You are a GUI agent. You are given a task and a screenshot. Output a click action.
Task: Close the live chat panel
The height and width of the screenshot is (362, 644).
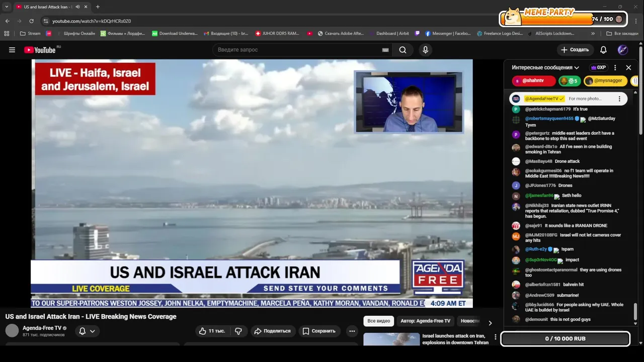point(628,67)
